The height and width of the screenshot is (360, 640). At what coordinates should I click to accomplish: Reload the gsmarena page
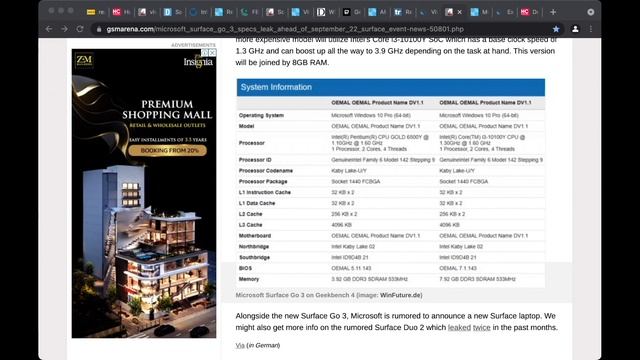[x=80, y=29]
